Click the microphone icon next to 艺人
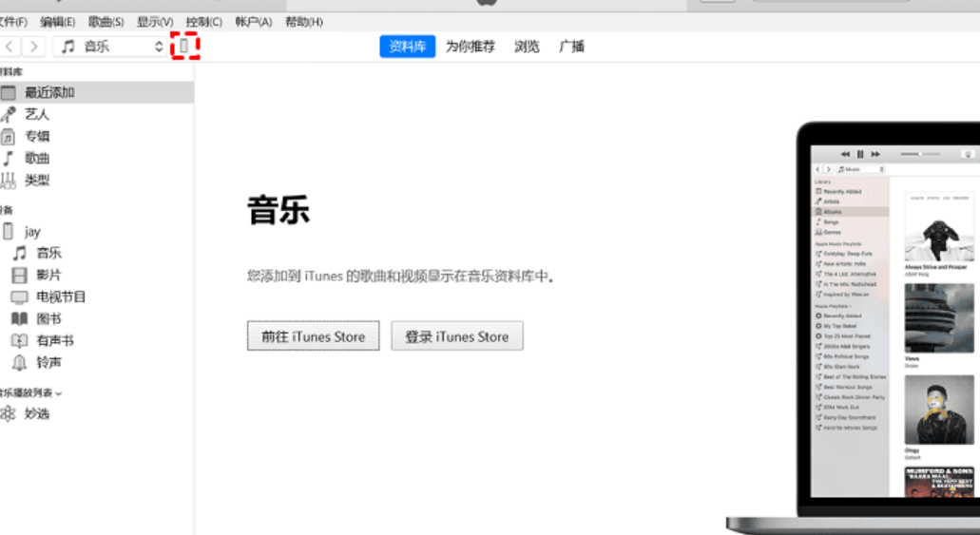Viewport: 980px width, 535px height. [9, 114]
